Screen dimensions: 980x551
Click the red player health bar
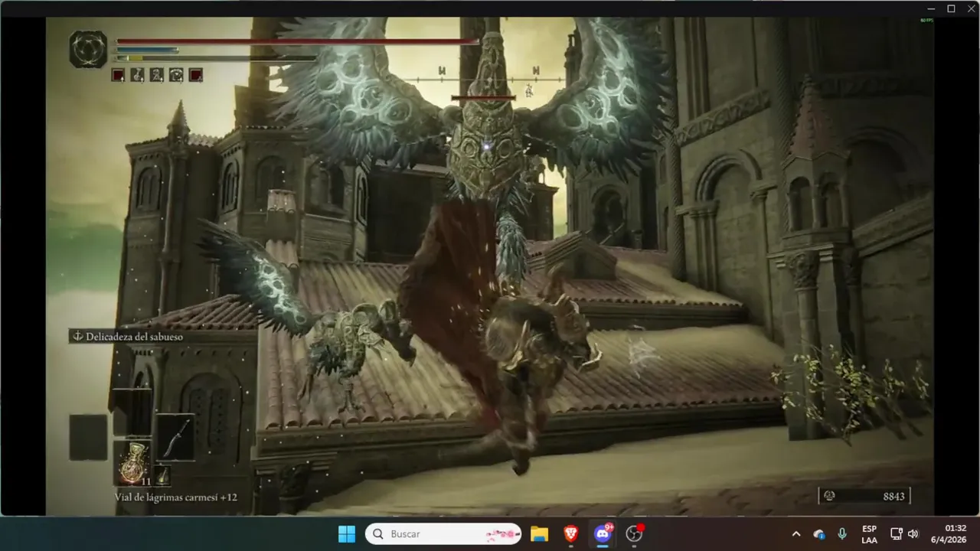tap(297, 41)
